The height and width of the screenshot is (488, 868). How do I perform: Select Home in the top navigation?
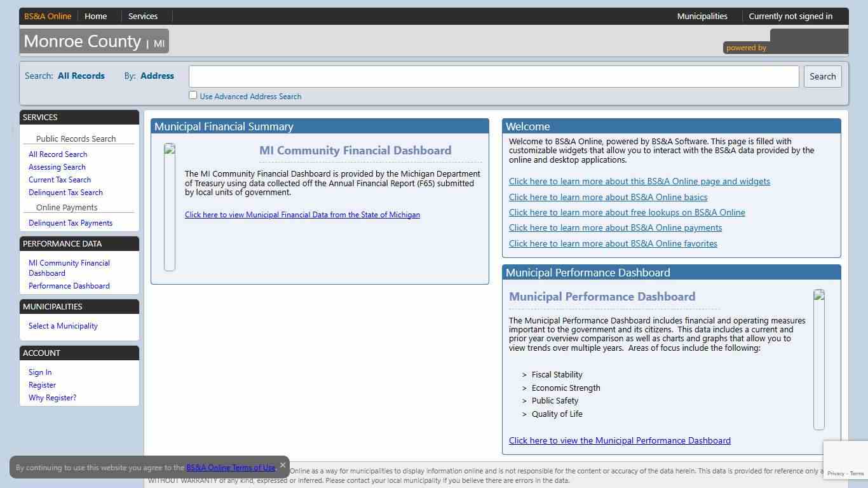tap(95, 16)
